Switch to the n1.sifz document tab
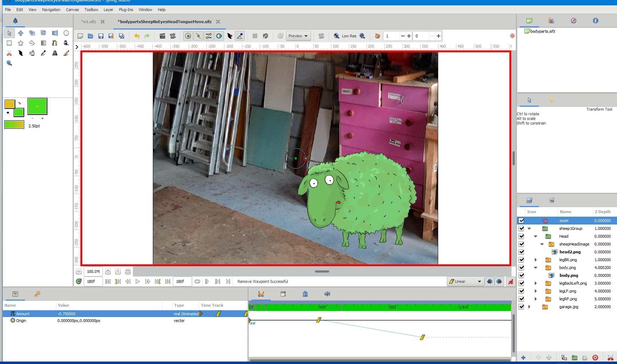The width and height of the screenshot is (617, 364). [89, 22]
